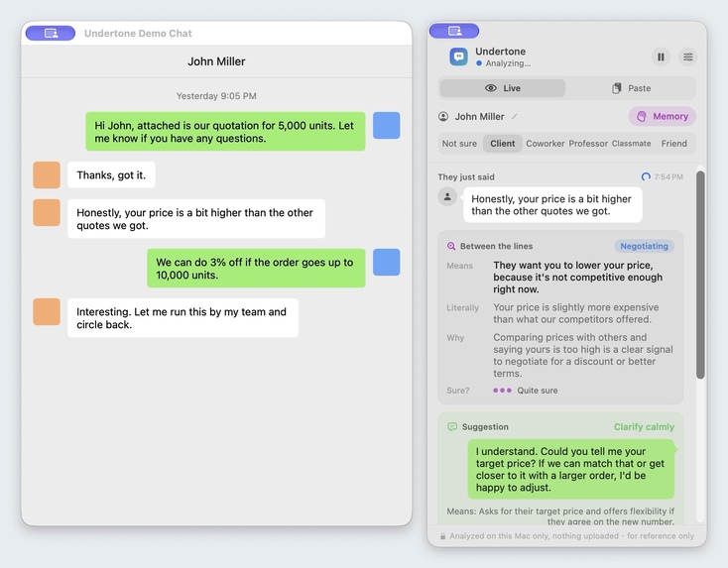Click the screen-share pill on Demo Chat window
The image size is (728, 568).
click(51, 33)
